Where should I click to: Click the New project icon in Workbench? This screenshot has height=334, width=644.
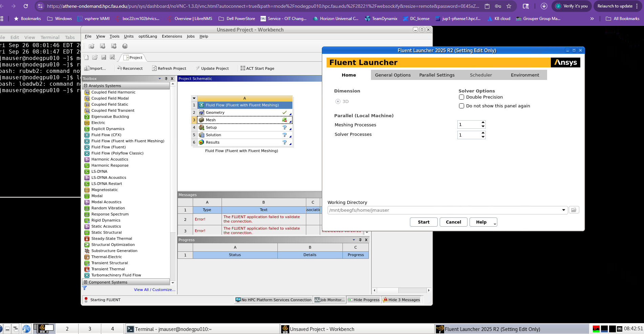click(x=86, y=58)
